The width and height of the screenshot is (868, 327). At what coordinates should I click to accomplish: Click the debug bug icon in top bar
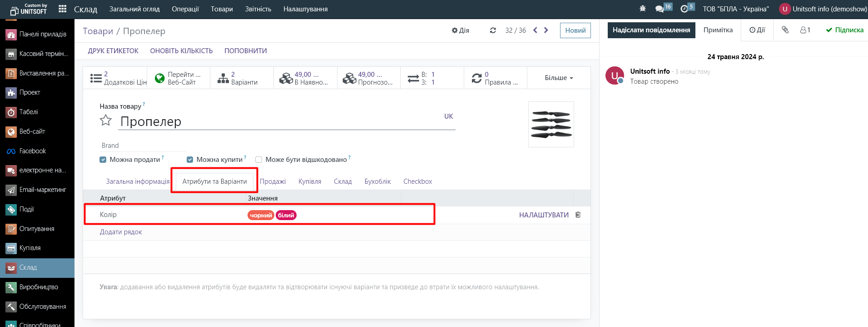642,9
